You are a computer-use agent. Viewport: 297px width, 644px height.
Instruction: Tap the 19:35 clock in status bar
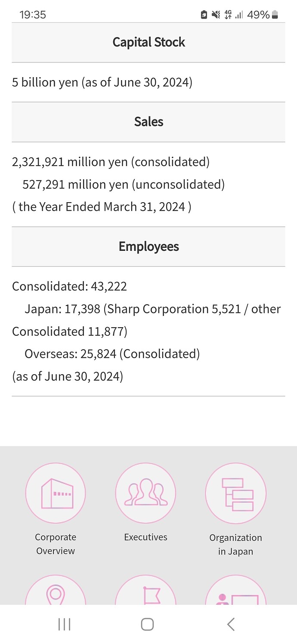coord(33,15)
